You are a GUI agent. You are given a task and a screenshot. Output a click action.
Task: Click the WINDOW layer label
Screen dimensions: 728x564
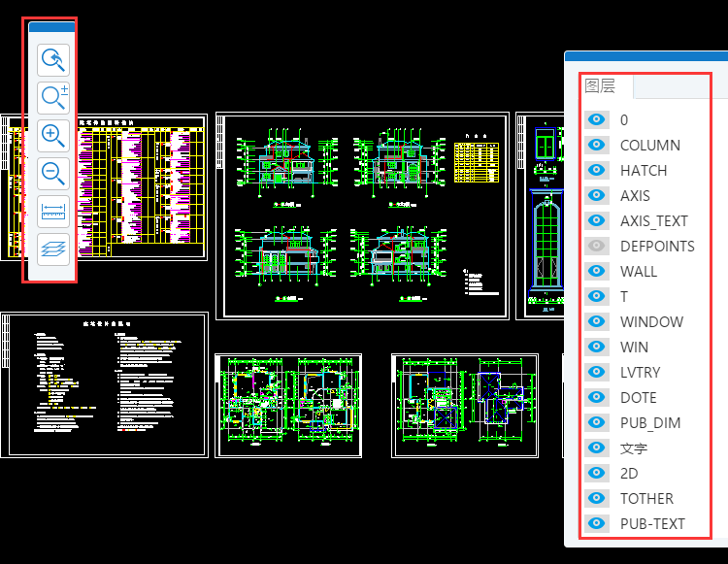[652, 321]
